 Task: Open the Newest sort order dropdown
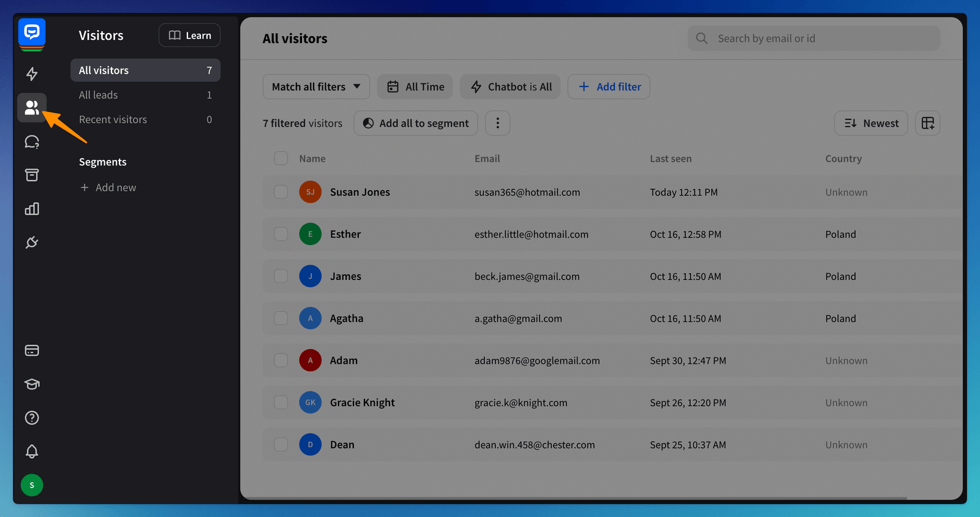click(x=870, y=123)
